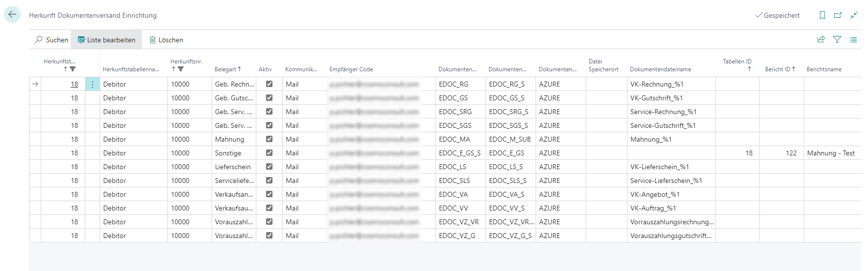Click the collapse page arrows icon
868x271 pixels.
pyautogui.click(x=854, y=15)
